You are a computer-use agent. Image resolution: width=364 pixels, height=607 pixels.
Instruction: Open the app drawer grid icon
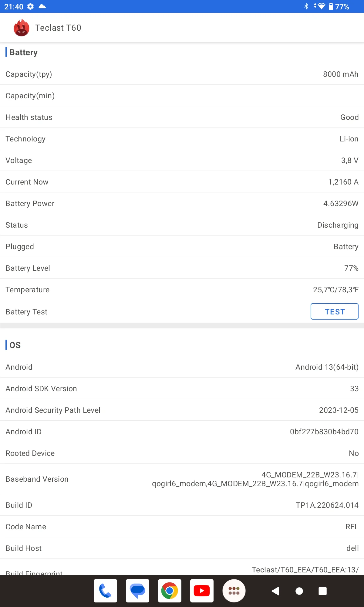click(234, 591)
